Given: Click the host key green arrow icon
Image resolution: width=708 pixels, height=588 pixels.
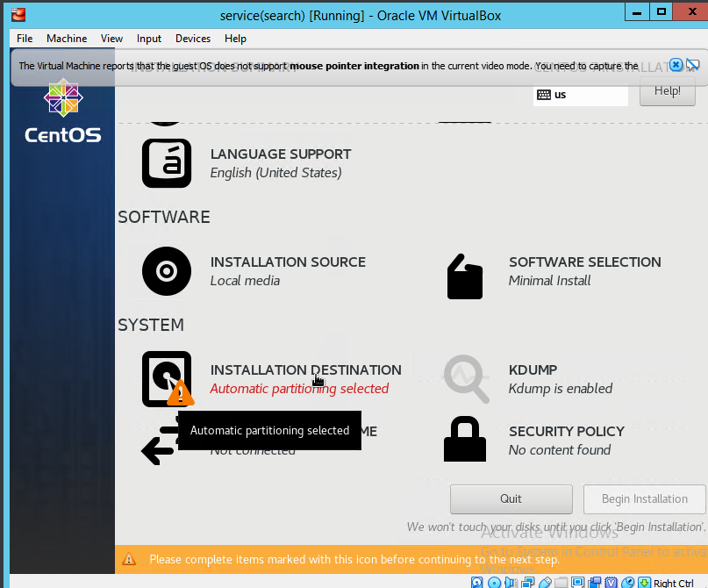Looking at the screenshot, I should click(x=644, y=583).
